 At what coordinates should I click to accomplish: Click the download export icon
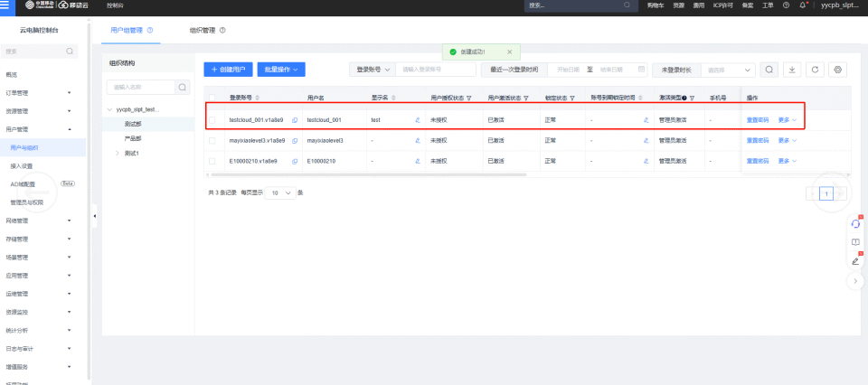point(792,70)
